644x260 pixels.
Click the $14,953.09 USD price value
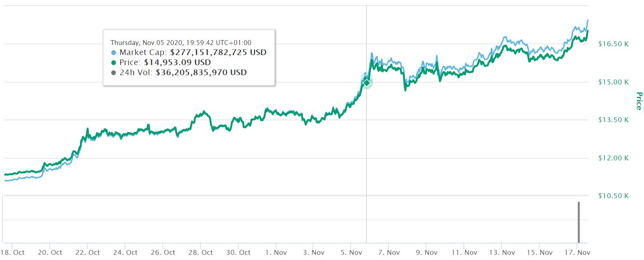pyautogui.click(x=177, y=63)
